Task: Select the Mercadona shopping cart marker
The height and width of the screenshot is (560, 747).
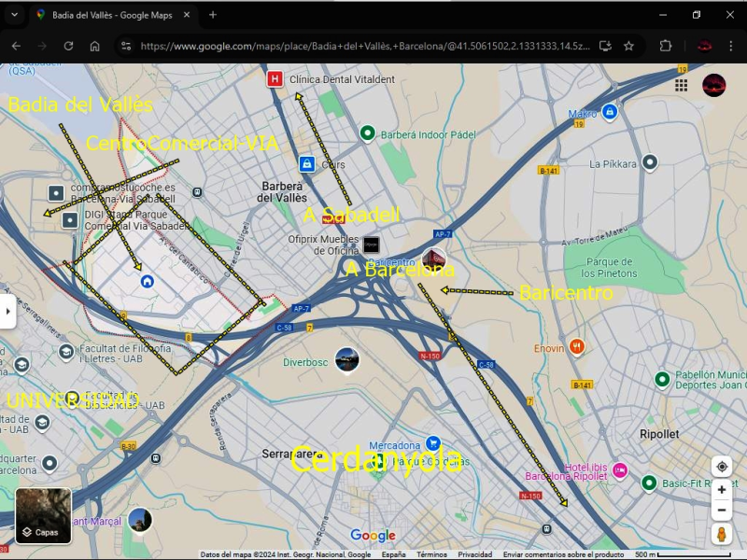Action: (433, 444)
